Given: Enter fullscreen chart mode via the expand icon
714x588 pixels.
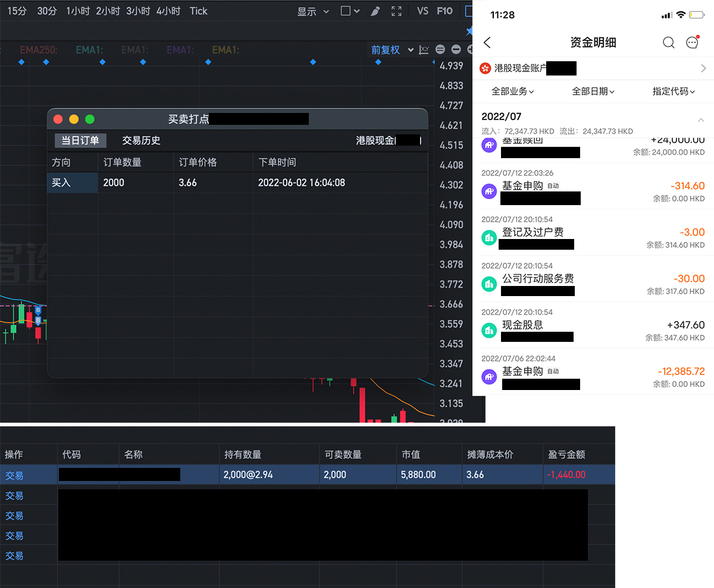Looking at the screenshot, I should tap(397, 11).
